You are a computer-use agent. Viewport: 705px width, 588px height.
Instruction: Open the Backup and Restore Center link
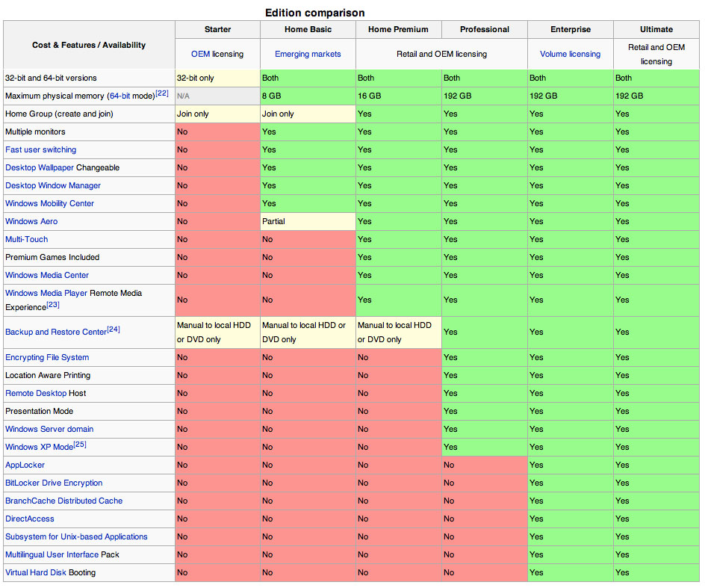click(x=56, y=332)
